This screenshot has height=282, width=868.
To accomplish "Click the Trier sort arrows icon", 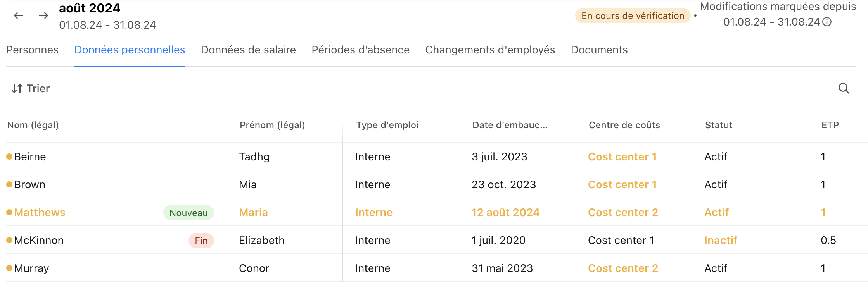I will click(17, 88).
